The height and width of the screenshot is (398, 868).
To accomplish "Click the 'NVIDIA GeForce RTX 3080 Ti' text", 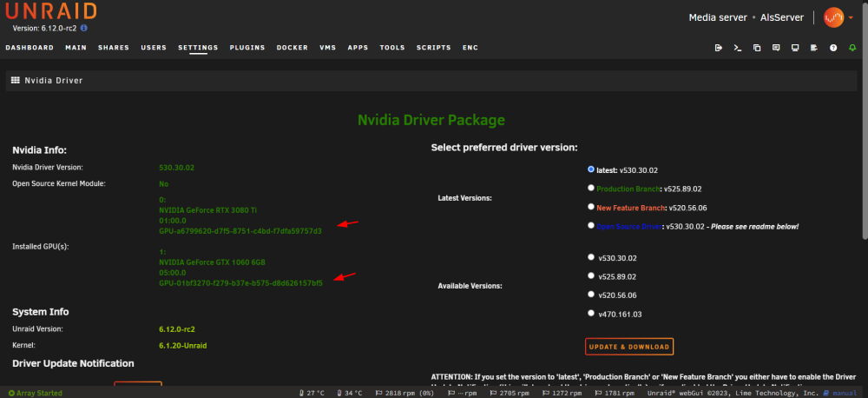I will [x=207, y=210].
